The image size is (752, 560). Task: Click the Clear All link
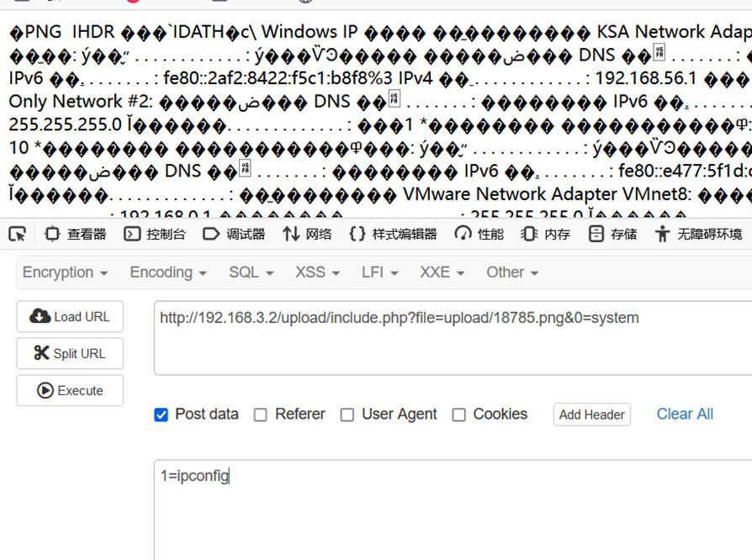pos(685,414)
